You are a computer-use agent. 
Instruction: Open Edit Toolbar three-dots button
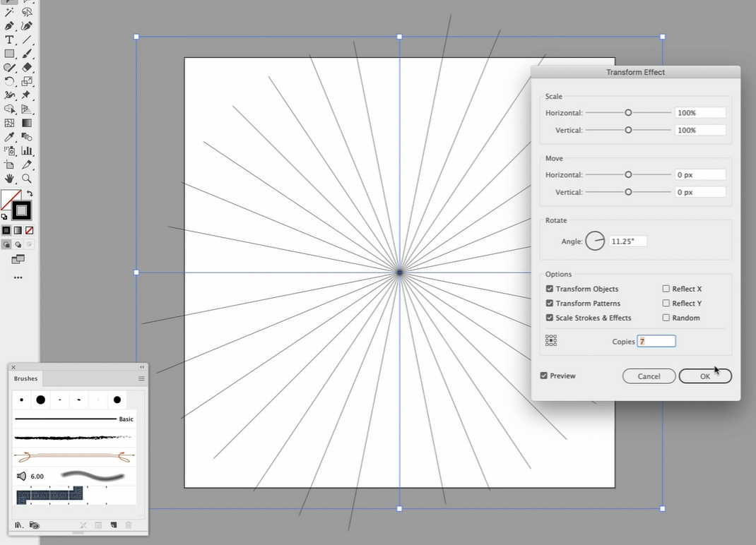18,277
